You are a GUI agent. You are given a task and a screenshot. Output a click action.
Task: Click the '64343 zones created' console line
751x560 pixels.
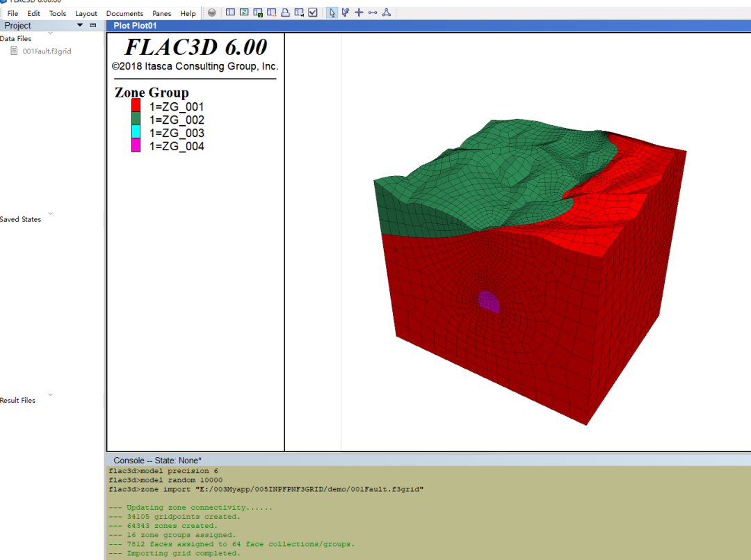(163, 526)
